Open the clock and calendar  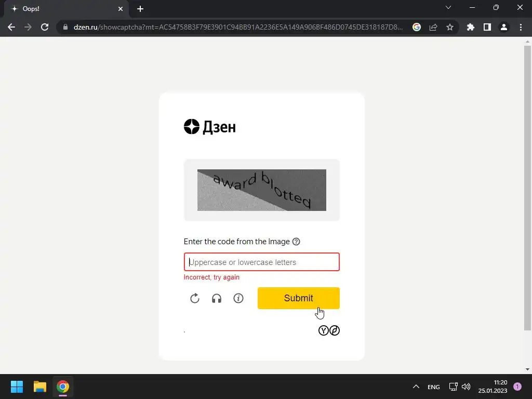click(x=493, y=387)
